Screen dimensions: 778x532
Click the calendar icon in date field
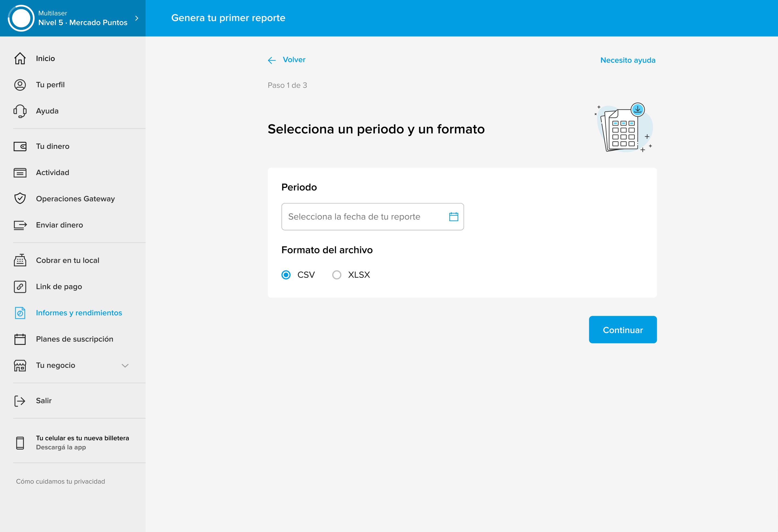[454, 217]
